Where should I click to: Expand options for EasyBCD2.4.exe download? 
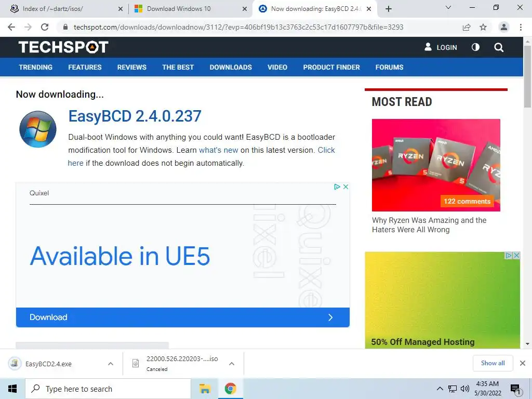(x=111, y=364)
